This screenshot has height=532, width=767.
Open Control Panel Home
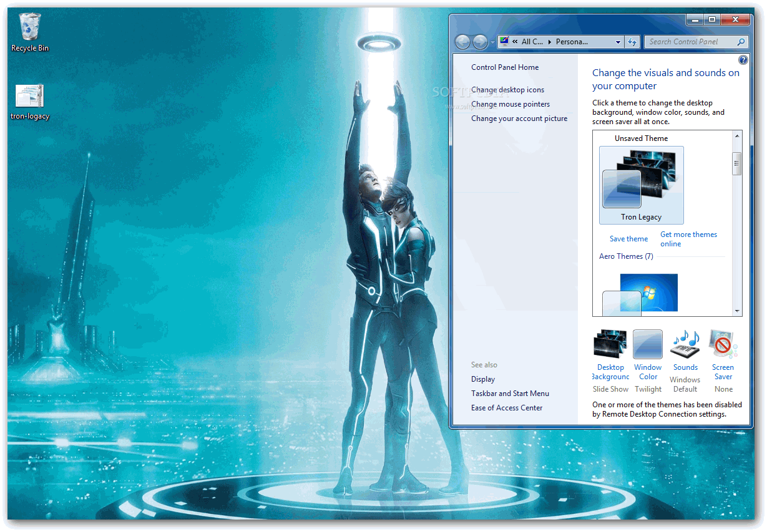(x=505, y=67)
